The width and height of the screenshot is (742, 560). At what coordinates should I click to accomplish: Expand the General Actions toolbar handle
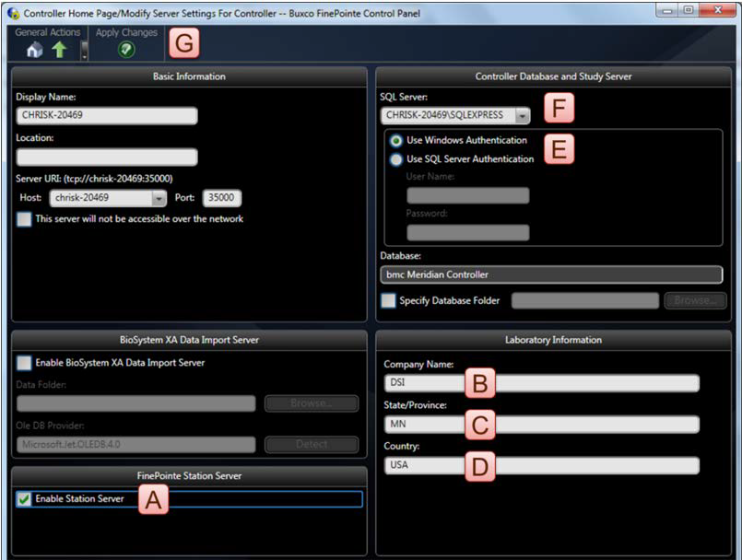point(84,50)
